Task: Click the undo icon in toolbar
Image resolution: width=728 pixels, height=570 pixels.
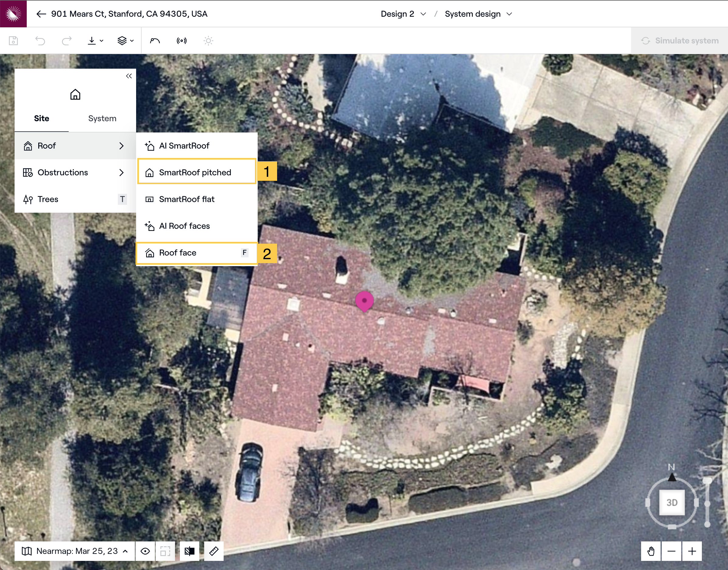Action: coord(40,41)
